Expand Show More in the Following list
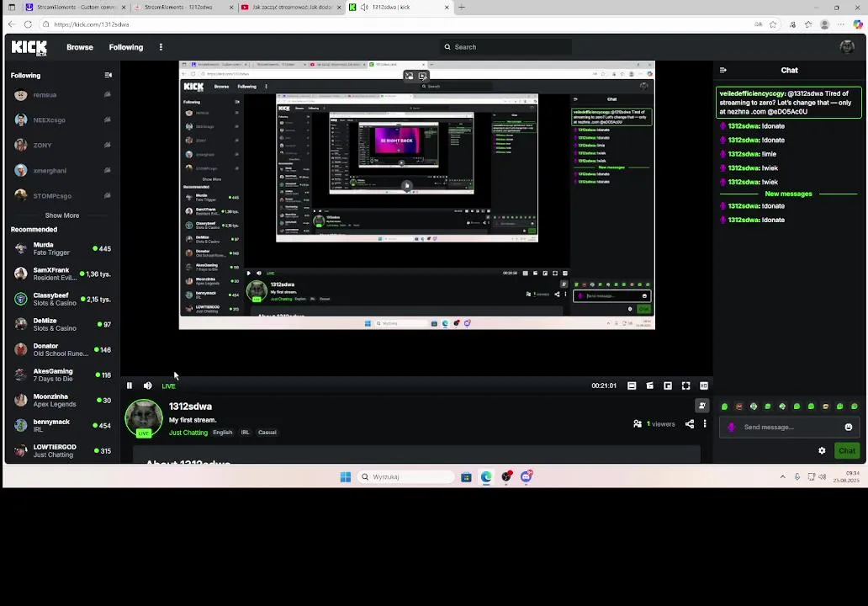868x606 pixels. (62, 215)
